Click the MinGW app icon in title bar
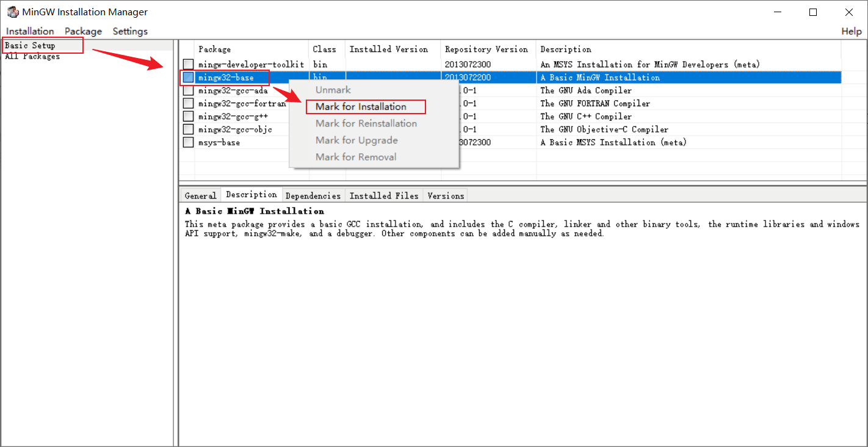The height and width of the screenshot is (447, 868). tap(13, 12)
